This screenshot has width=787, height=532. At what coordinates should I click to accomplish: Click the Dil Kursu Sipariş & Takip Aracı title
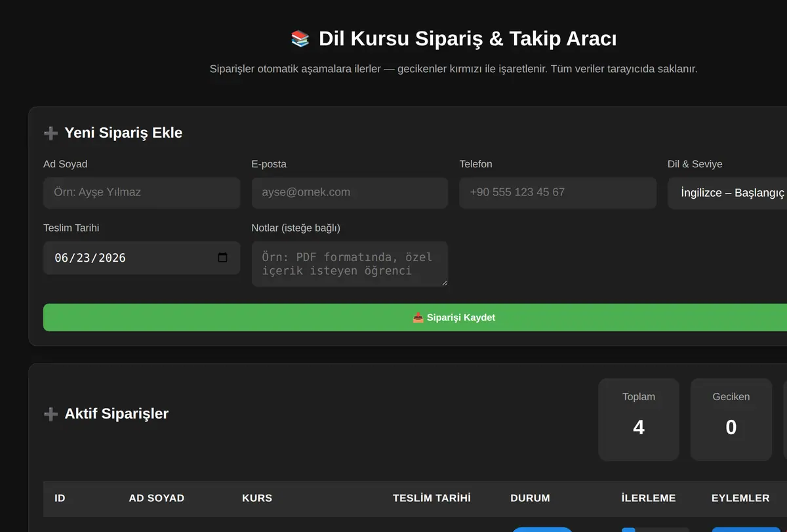point(468,39)
